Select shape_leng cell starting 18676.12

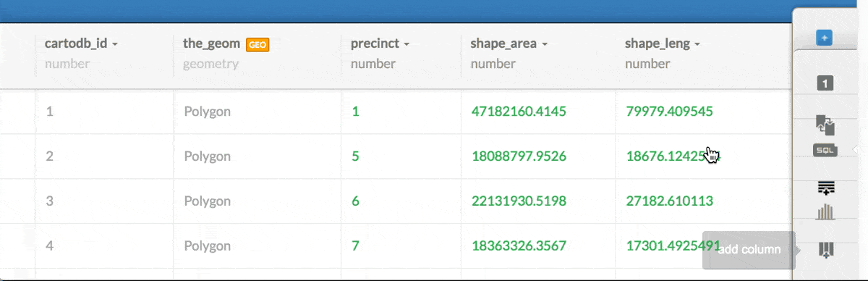pyautogui.click(x=673, y=156)
